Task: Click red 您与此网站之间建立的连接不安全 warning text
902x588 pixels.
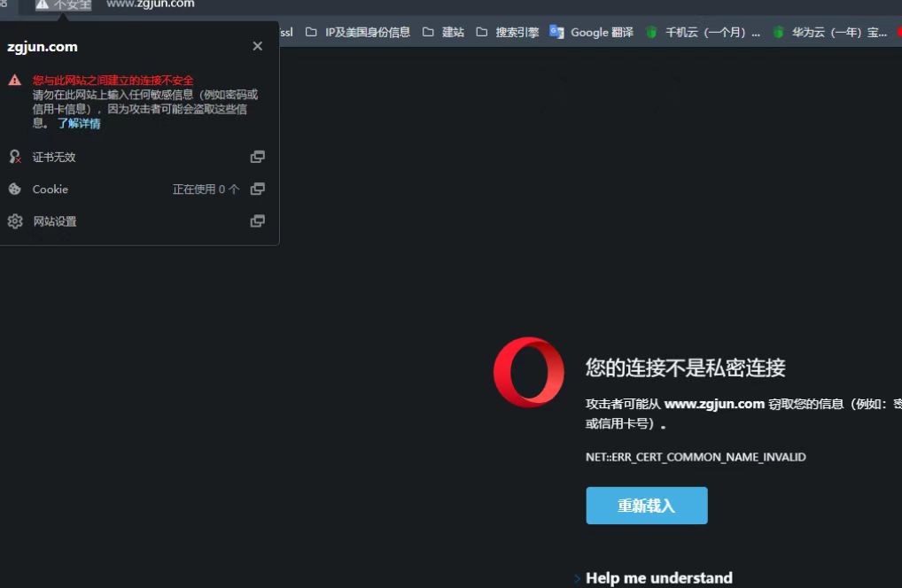Action: pos(113,81)
